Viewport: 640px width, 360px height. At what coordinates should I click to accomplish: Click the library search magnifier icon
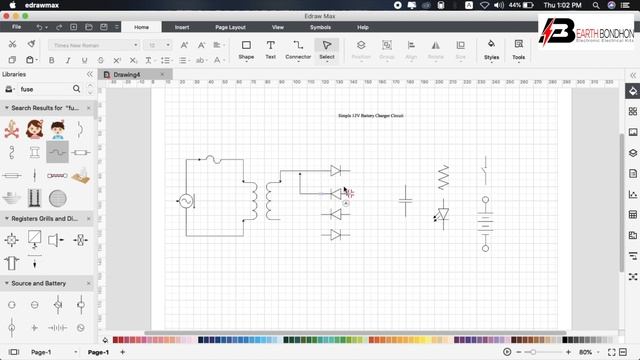76,89
